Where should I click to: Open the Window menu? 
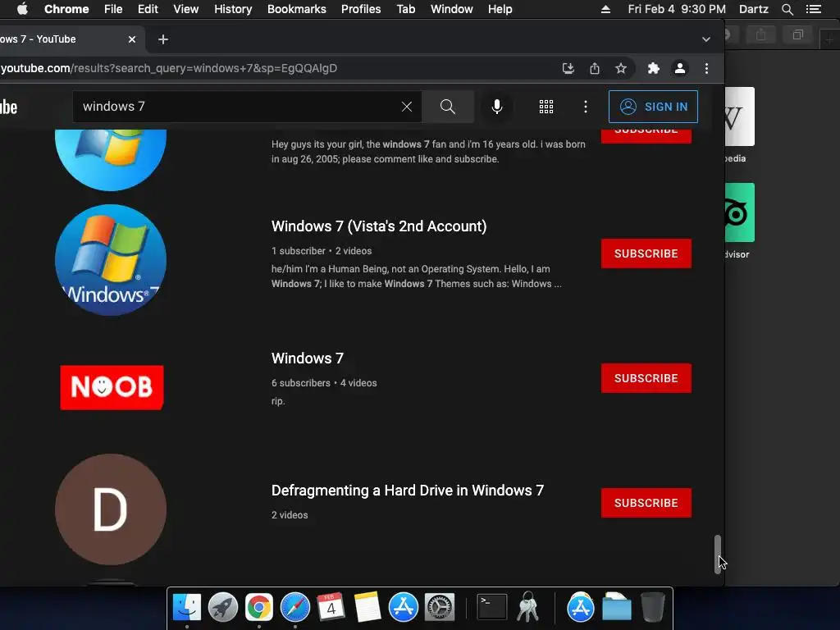pyautogui.click(x=452, y=9)
